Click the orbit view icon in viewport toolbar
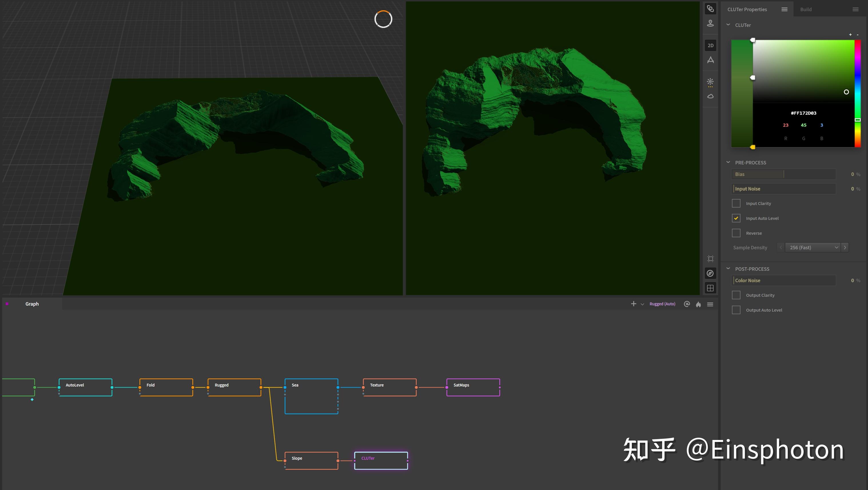Screen dimensions: 868x490 [710, 9]
